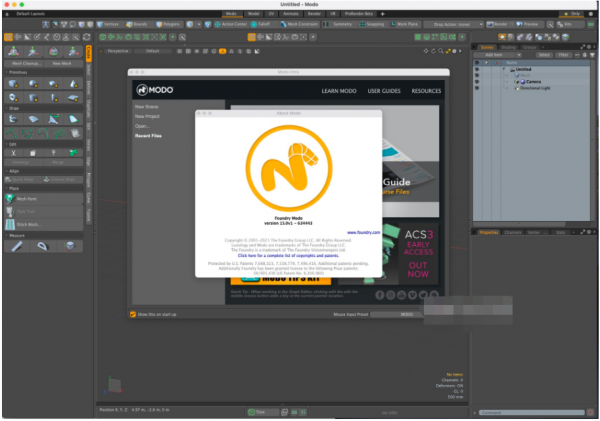
Task: Select the Sphere primitive tool
Action: tap(33, 83)
